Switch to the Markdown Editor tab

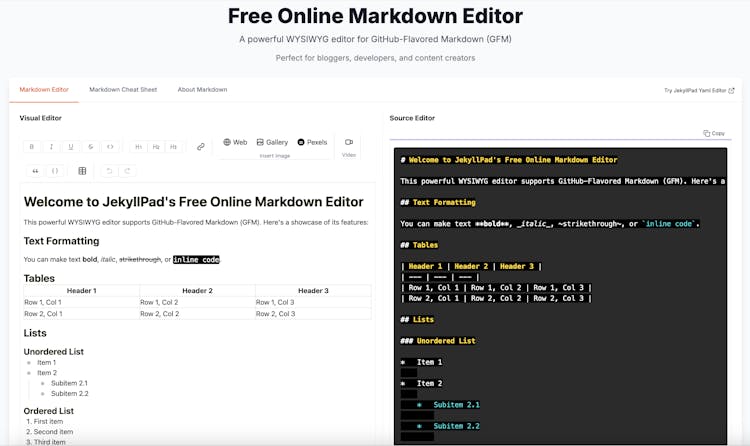(44, 89)
